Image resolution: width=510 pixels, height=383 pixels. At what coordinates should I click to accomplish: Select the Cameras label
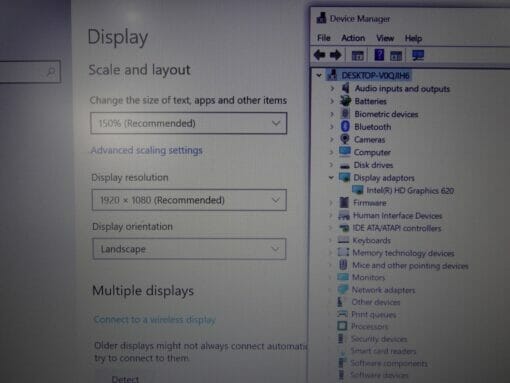(369, 139)
